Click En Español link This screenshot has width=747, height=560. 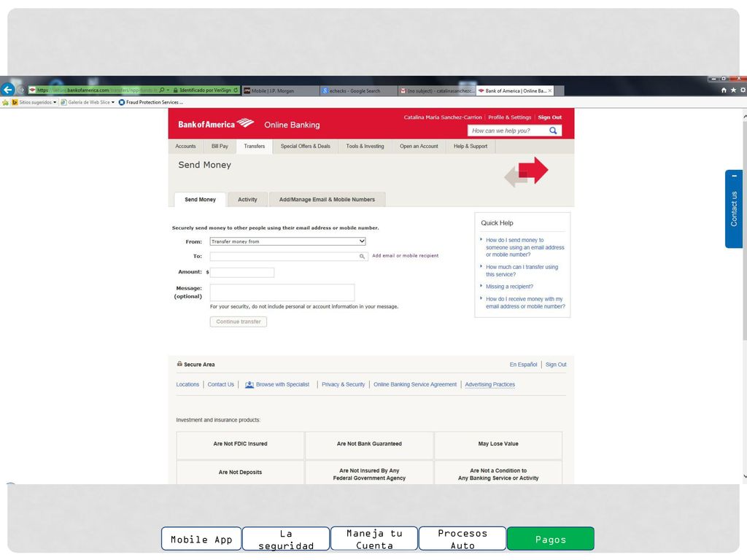click(523, 365)
